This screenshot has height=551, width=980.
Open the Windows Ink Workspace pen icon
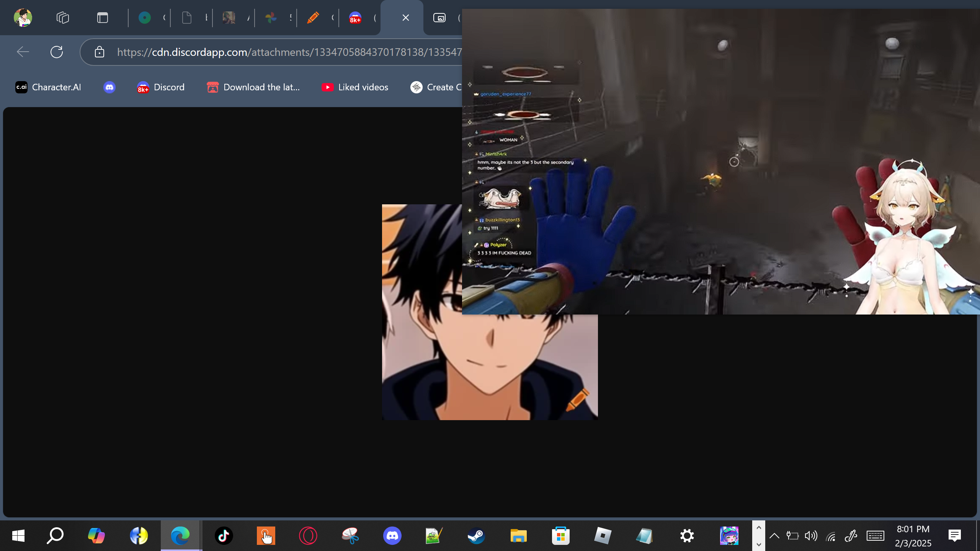coord(851,536)
